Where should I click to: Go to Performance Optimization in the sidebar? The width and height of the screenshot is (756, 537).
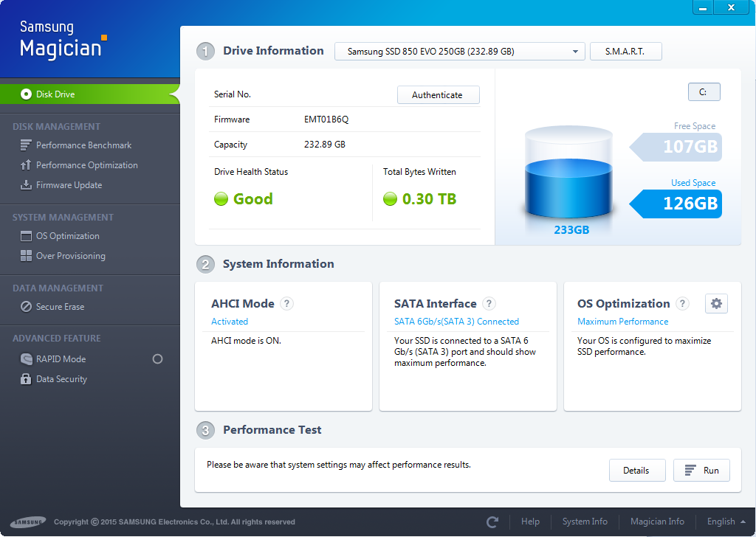tap(86, 165)
